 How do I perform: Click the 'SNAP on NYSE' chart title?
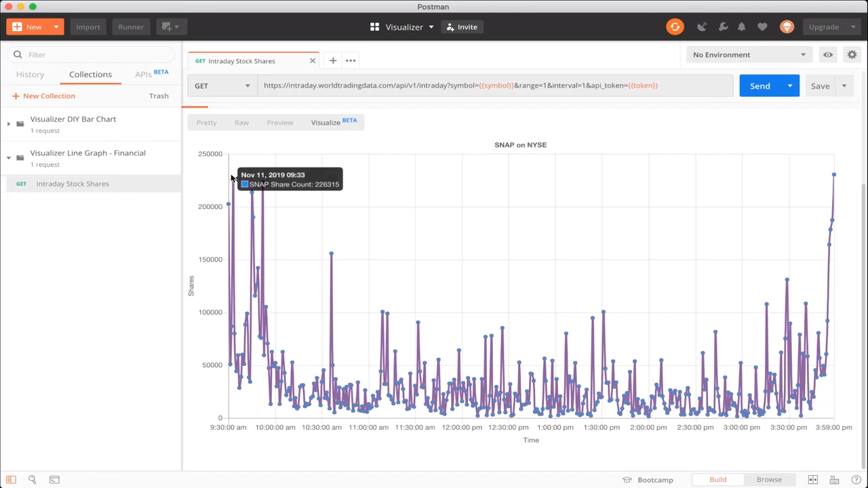pos(520,145)
